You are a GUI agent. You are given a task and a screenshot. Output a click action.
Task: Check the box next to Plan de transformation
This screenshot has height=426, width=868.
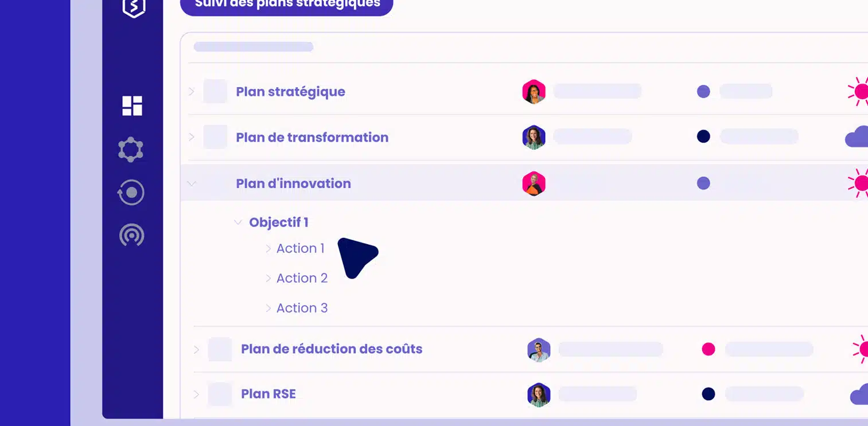coord(215,137)
